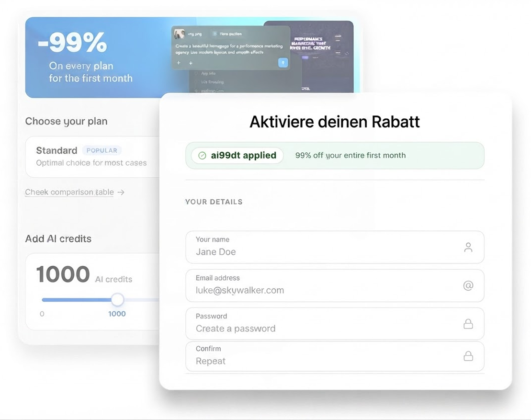Click the -99% promo banner heading

click(72, 42)
